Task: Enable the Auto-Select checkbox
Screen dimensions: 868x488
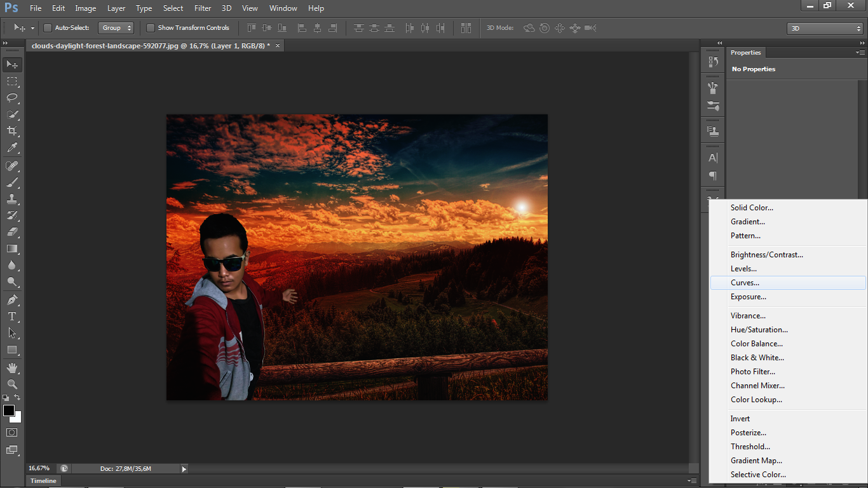Action: pos(48,28)
